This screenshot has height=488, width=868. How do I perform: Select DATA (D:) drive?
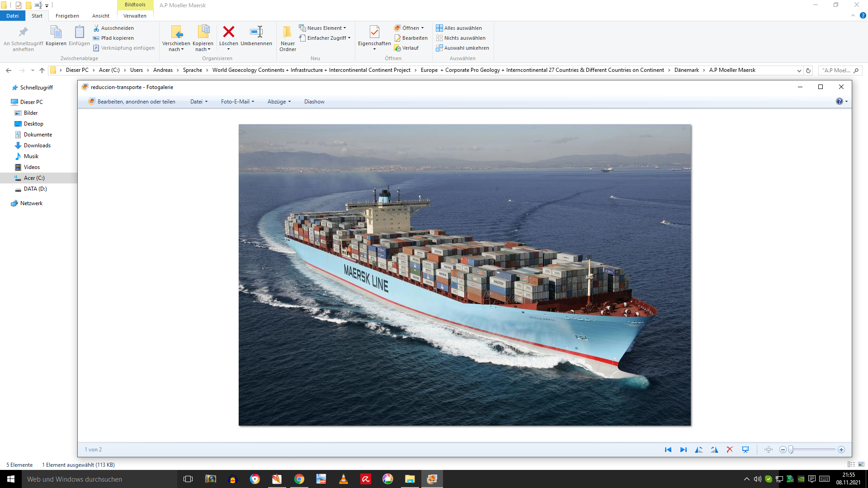tap(35, 189)
